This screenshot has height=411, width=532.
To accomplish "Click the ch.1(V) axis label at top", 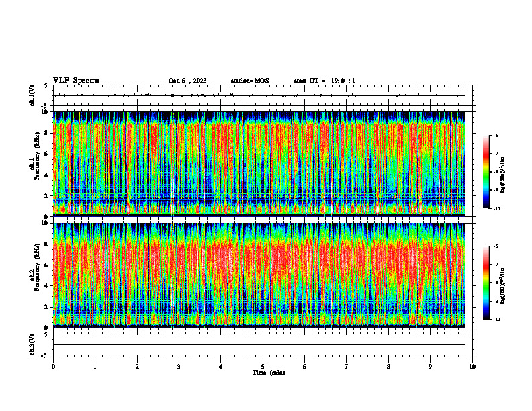I will click(32, 95).
